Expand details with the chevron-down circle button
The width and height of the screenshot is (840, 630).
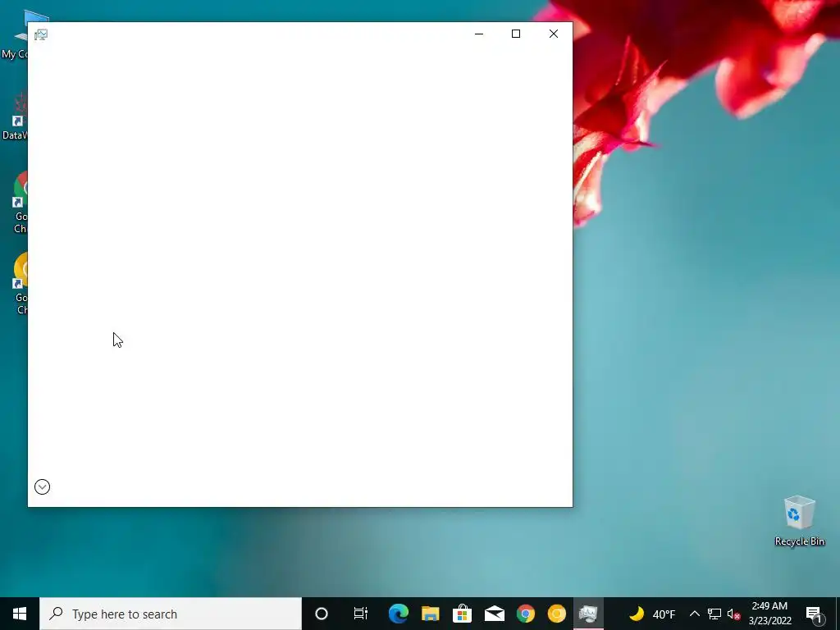tap(43, 486)
